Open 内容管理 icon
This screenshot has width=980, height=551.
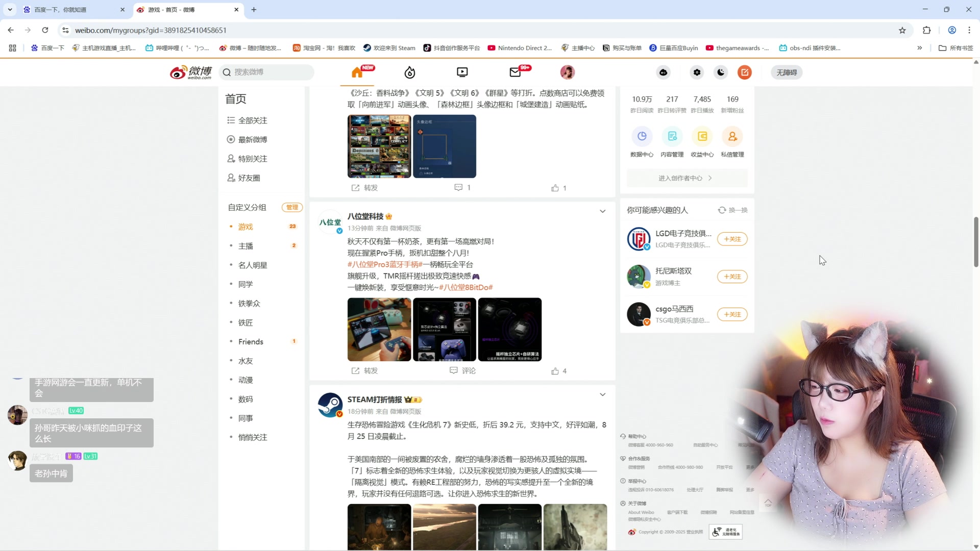[x=672, y=137]
